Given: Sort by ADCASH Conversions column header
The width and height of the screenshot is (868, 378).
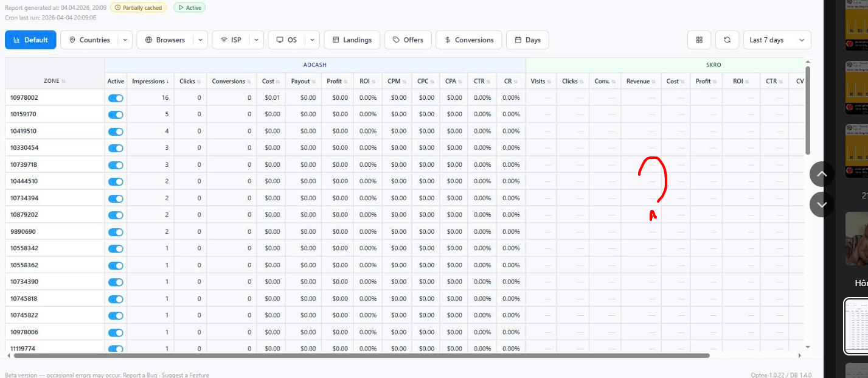Looking at the screenshot, I should pos(231,81).
